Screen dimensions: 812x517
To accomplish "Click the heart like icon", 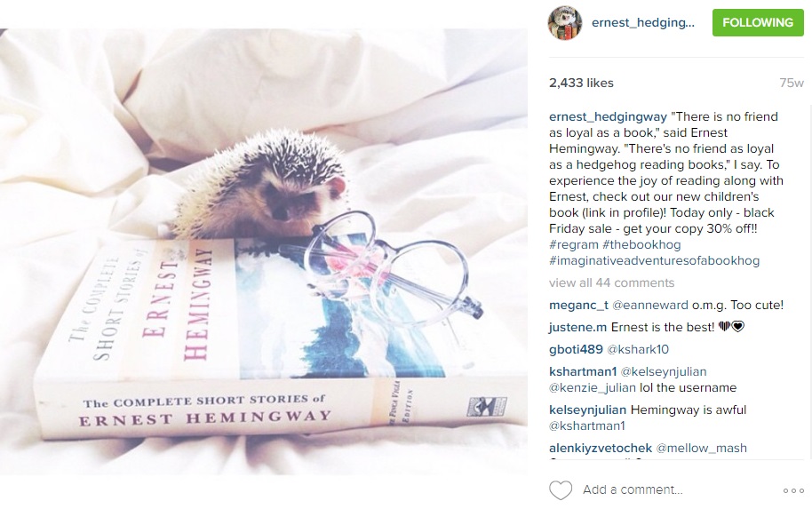I will tap(561, 490).
